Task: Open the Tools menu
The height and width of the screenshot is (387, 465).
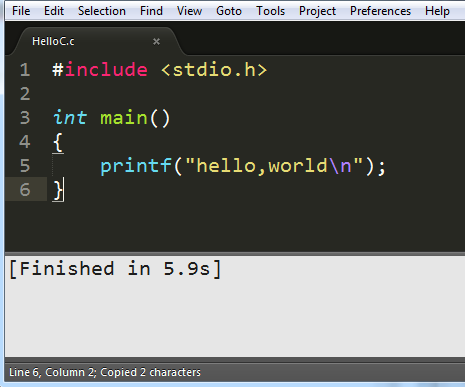Action: (x=270, y=11)
